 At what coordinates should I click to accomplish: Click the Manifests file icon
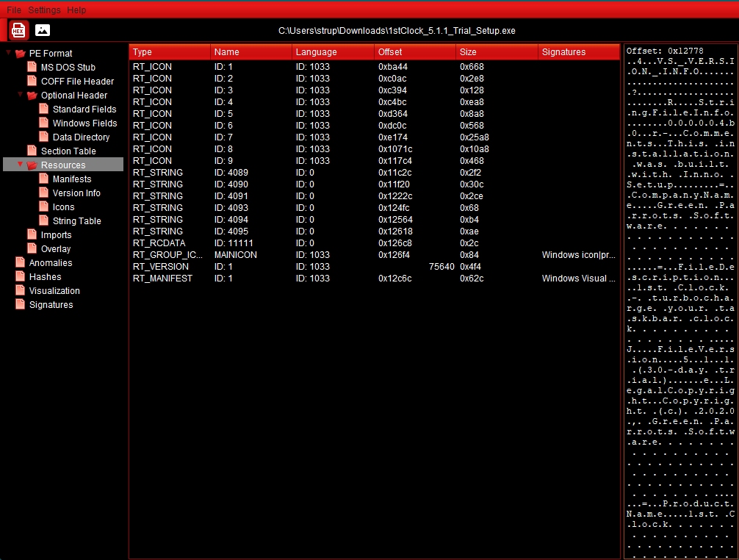[44, 179]
